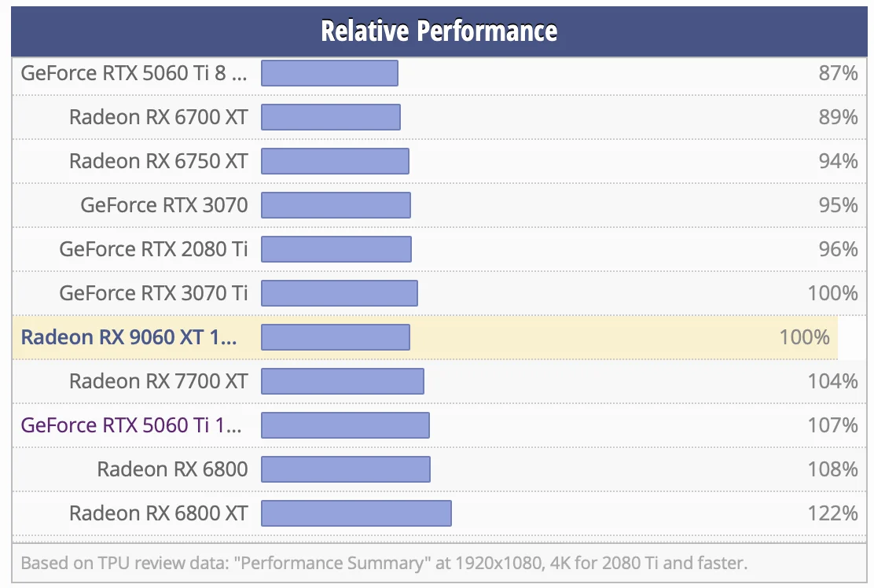This screenshot has width=874, height=588.
Task: Click the GeForce RTX 2080 Ti name
Action: pyautogui.click(x=153, y=249)
